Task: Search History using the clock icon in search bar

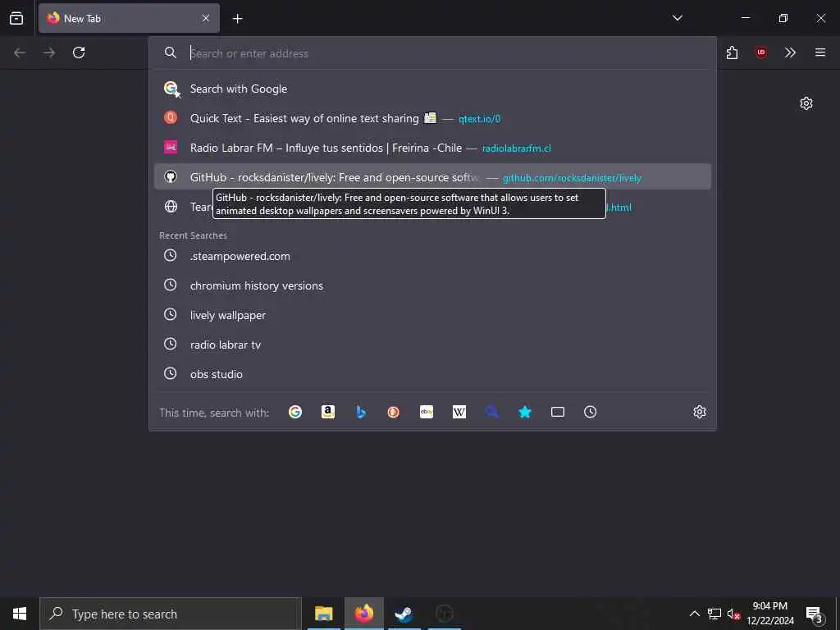Action: (x=591, y=412)
